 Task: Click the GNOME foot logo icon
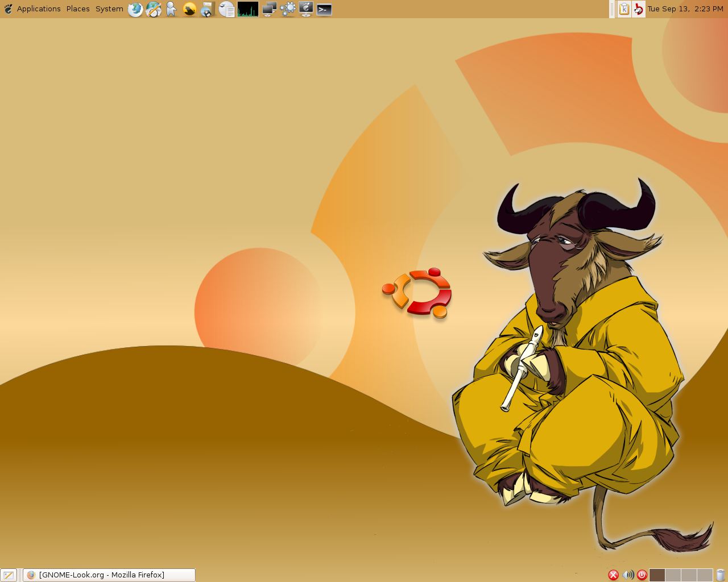pyautogui.click(x=8, y=9)
